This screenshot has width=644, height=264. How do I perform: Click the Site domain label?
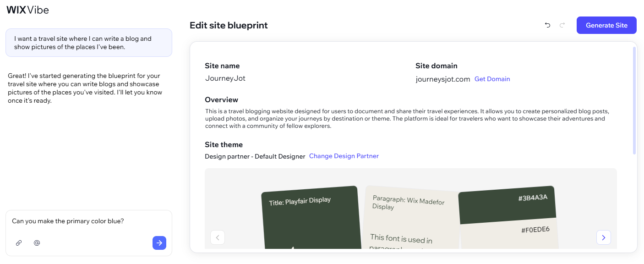[437, 66]
